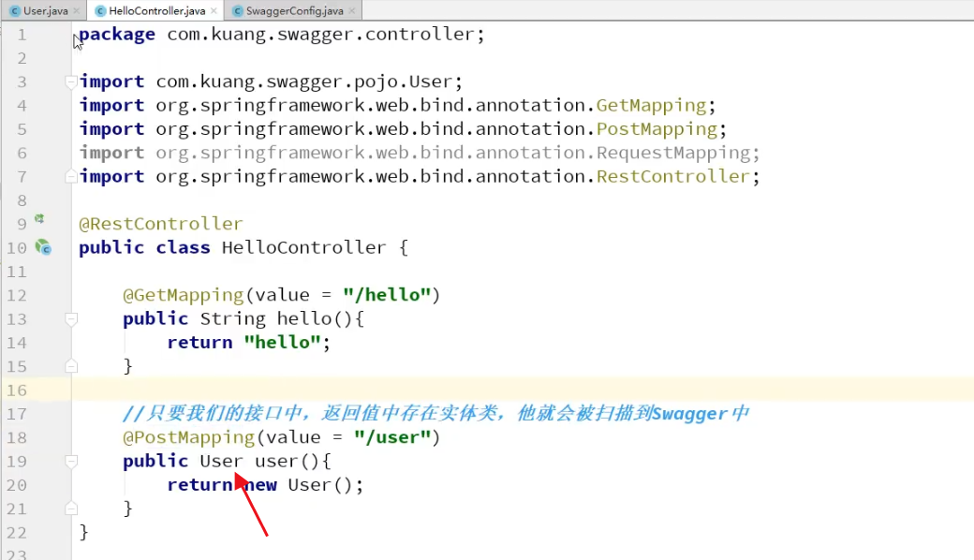
Task: Click the "/hello" string in @GetMapping
Action: click(x=387, y=295)
